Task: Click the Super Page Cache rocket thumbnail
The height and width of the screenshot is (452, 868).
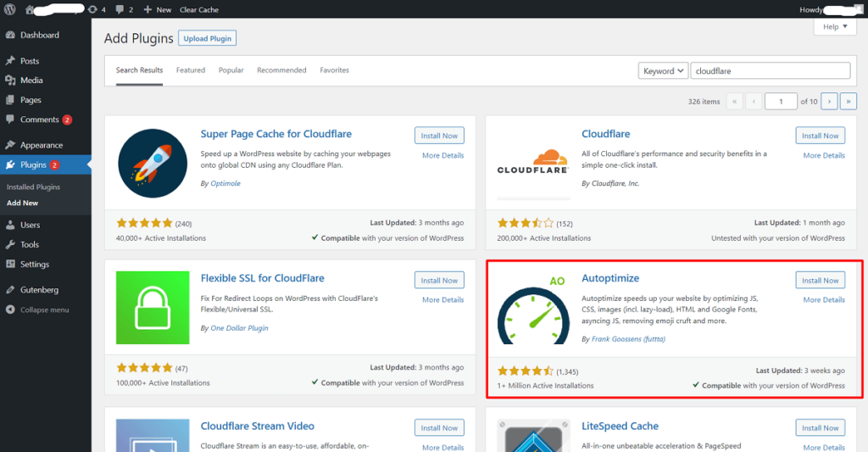Action: (x=153, y=164)
